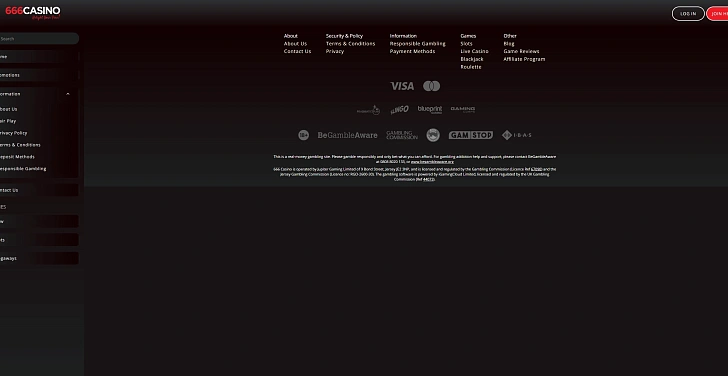Open sidebar Responsible Gambling page
Viewport: 728px width, 376px height.
pos(23,169)
